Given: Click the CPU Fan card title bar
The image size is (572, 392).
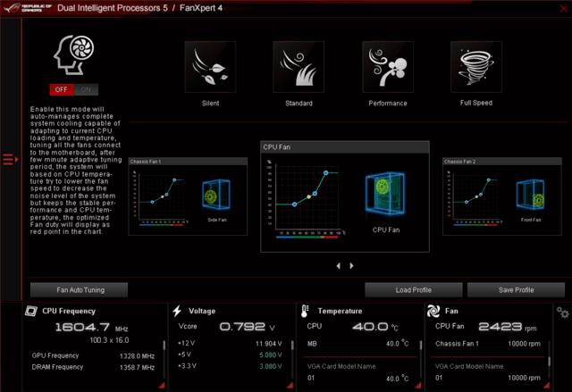Looking at the screenshot, I should point(345,147).
